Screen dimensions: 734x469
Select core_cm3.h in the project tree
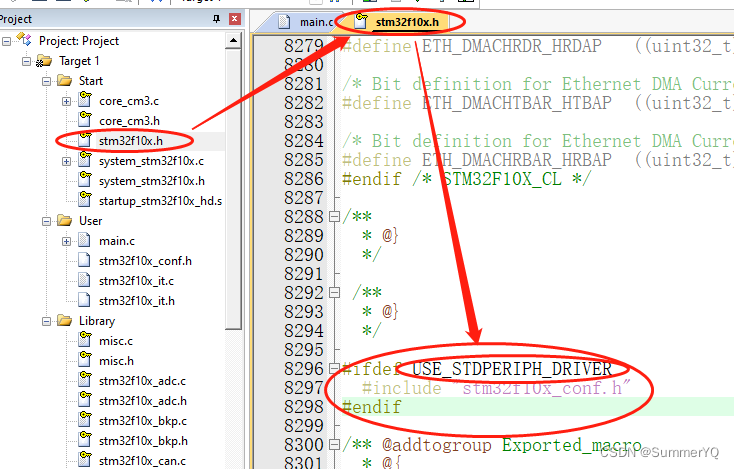tap(129, 121)
